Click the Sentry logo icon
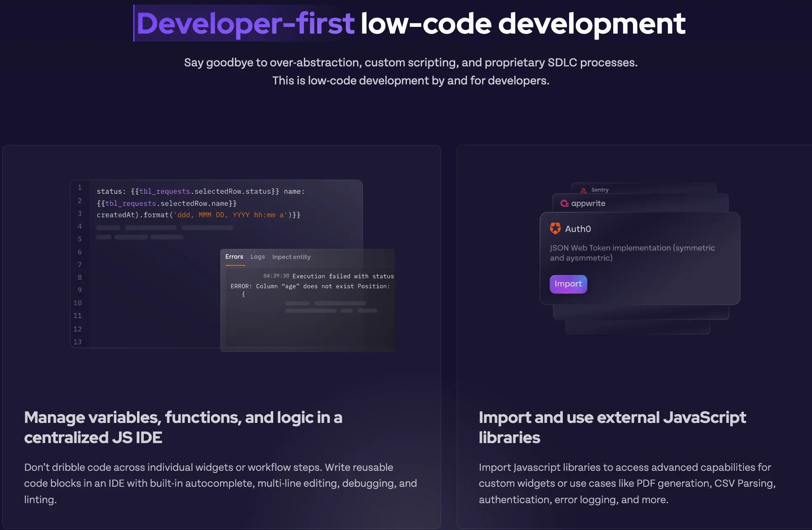The image size is (812, 530). pyautogui.click(x=583, y=190)
